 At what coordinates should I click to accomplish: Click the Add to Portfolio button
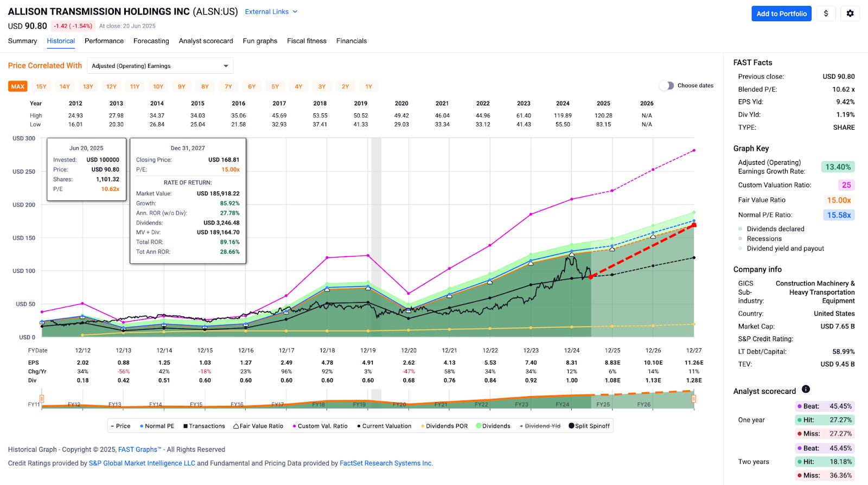click(x=781, y=14)
